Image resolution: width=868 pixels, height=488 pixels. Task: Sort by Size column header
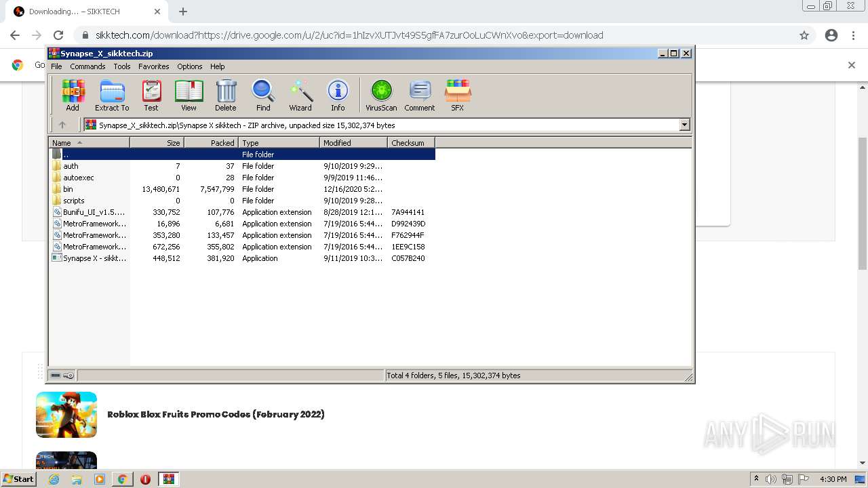[x=157, y=142]
